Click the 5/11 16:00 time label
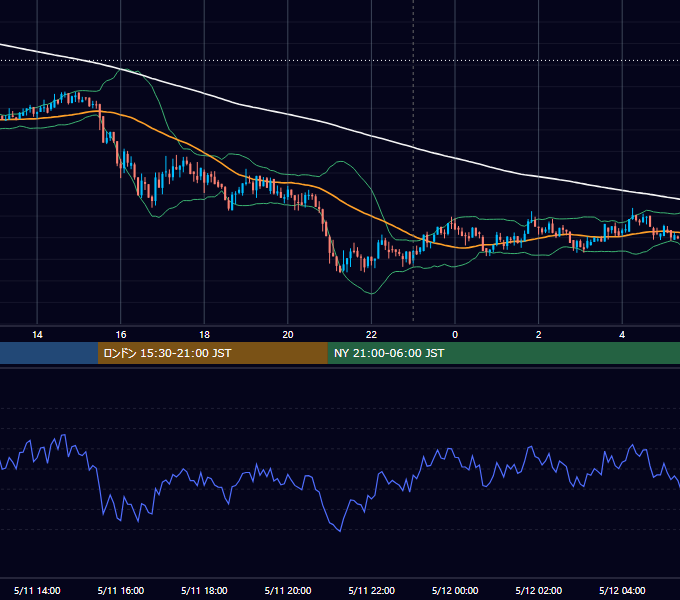Screen dimensions: 680x600 coord(121,590)
